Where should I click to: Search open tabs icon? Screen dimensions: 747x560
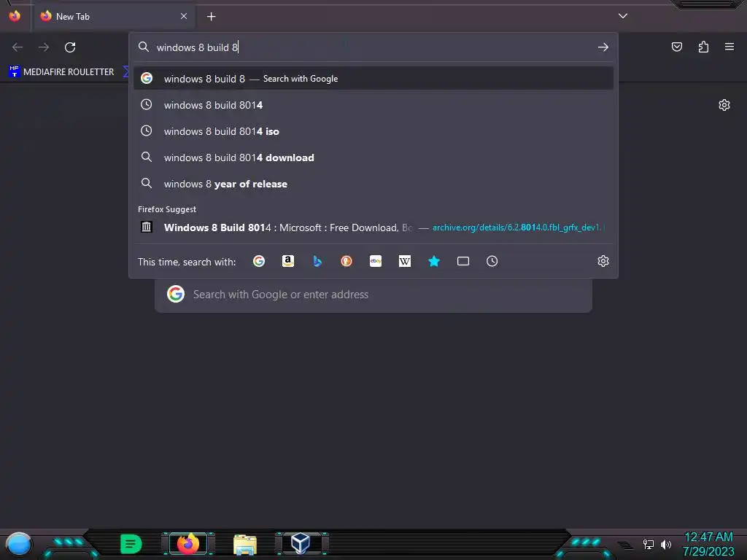(x=463, y=261)
